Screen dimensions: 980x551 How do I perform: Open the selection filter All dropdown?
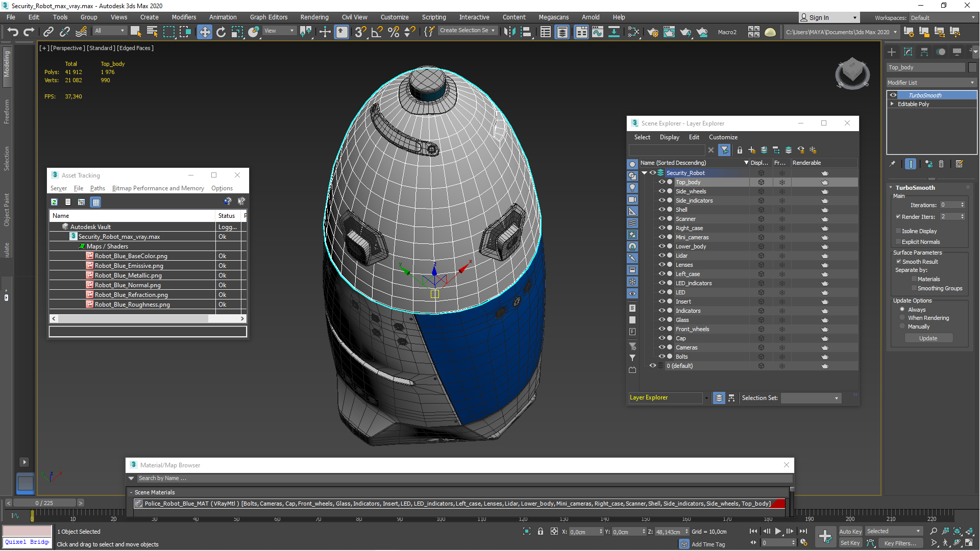110,31
